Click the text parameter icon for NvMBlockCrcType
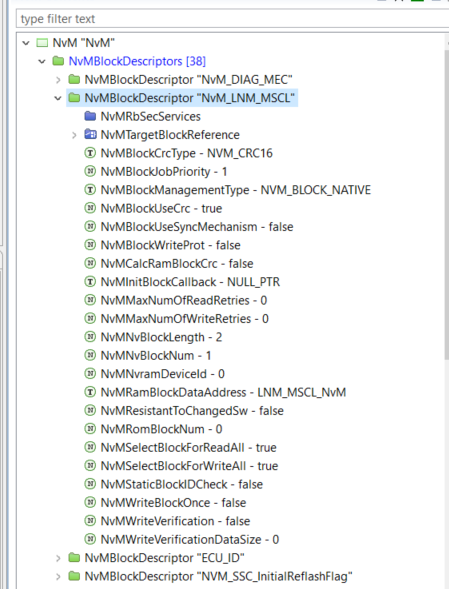449x589 pixels. click(90, 153)
